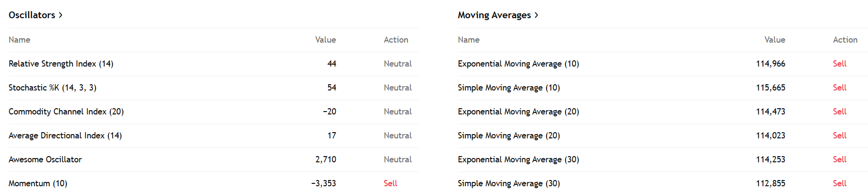Select Exponential Moving Average (10) row
This screenshot has width=868, height=192.
[663, 64]
